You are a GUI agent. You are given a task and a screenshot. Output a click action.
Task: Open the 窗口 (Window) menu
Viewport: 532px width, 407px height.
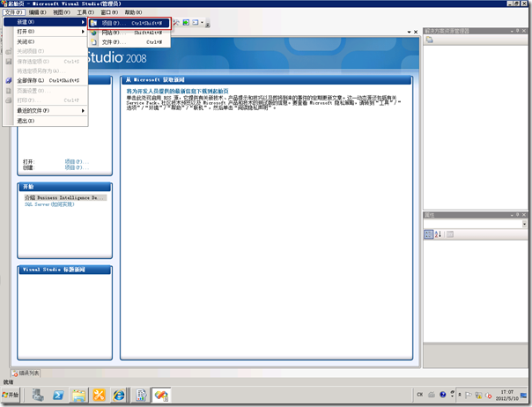109,12
